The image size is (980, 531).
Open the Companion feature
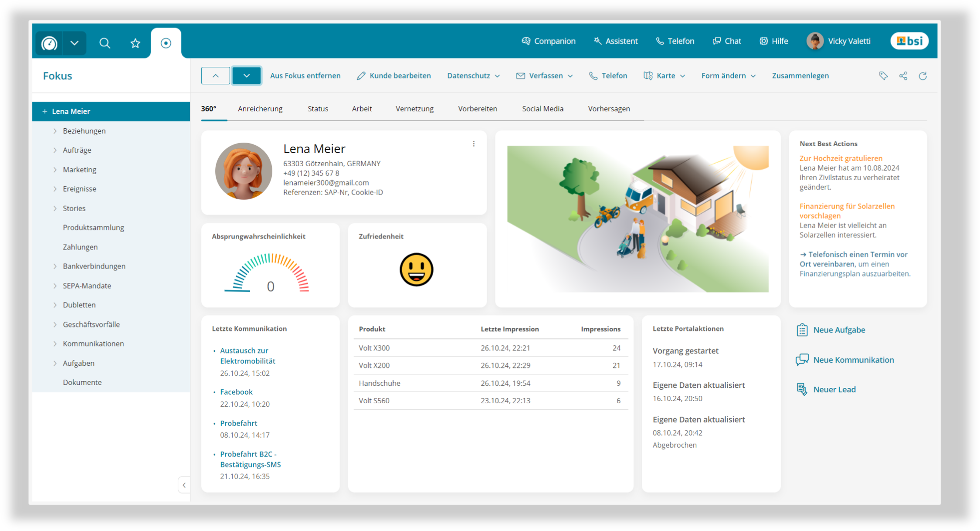tap(548, 41)
